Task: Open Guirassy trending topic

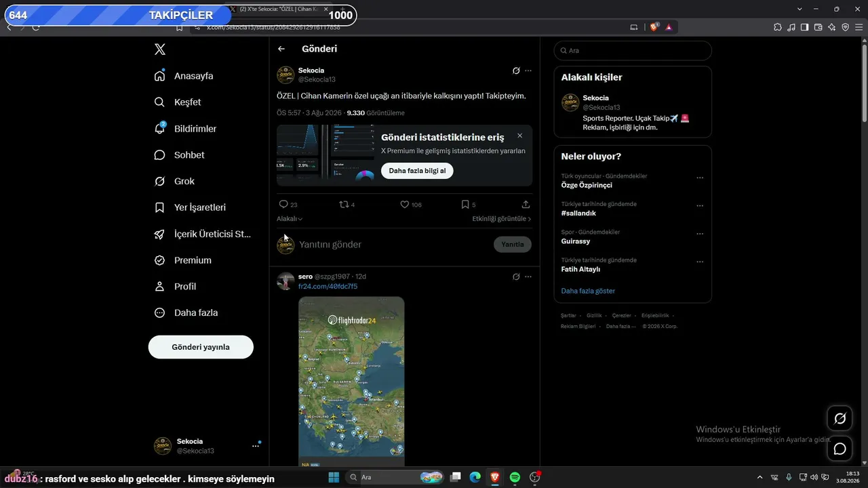Action: (576, 241)
